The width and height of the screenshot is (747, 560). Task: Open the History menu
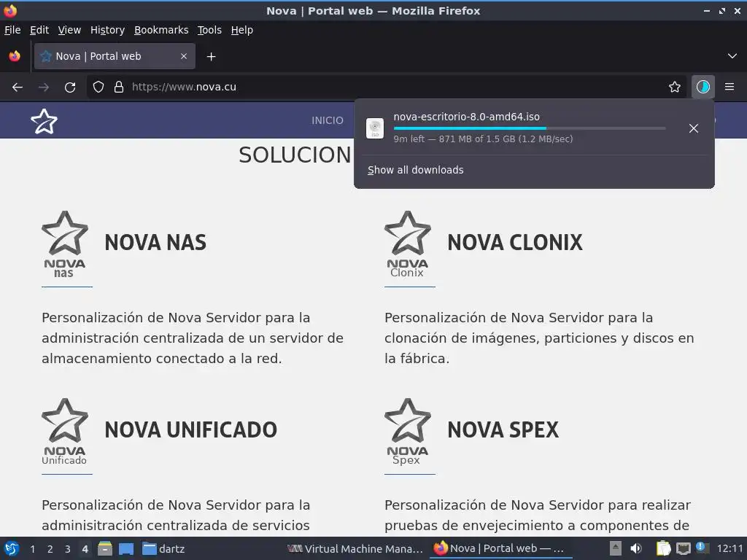[x=108, y=30]
